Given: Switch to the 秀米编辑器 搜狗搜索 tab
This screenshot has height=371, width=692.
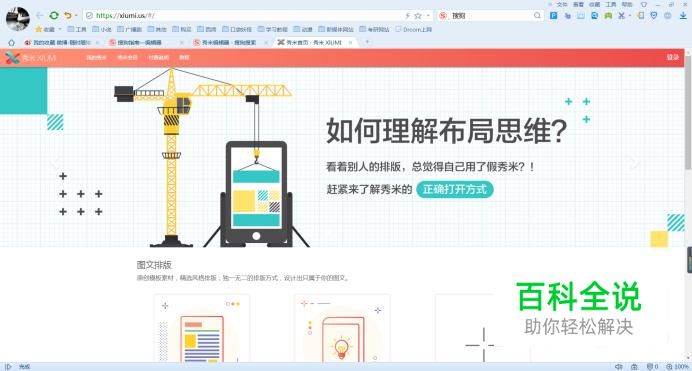Looking at the screenshot, I should click(229, 43).
